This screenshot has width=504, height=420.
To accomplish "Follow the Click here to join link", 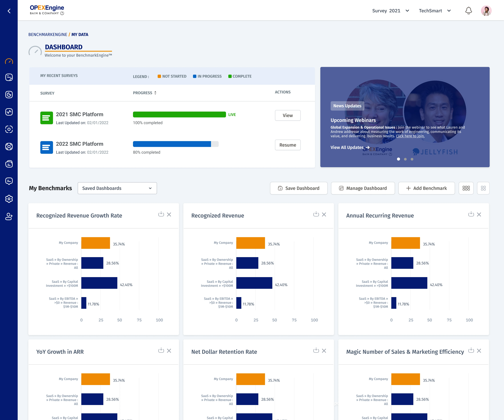I will [x=410, y=136].
